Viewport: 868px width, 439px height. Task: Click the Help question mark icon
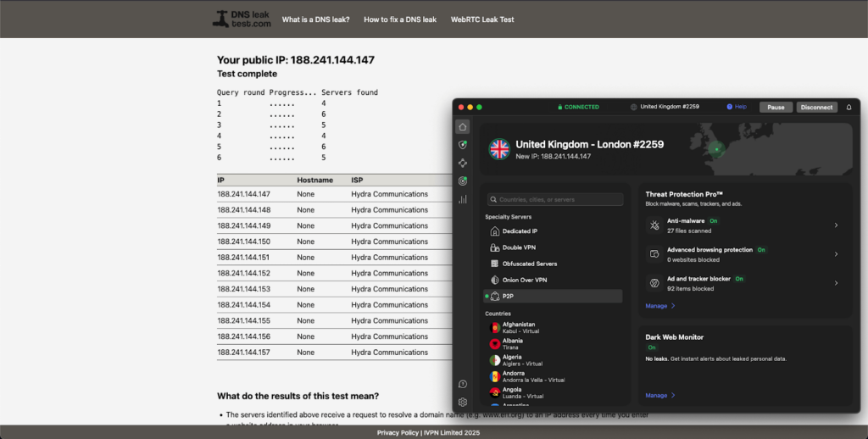point(729,107)
